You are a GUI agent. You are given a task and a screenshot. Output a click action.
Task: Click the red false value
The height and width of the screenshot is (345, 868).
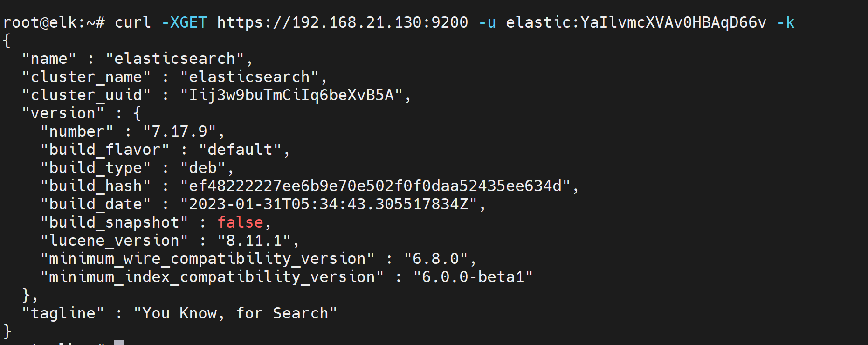click(x=240, y=222)
